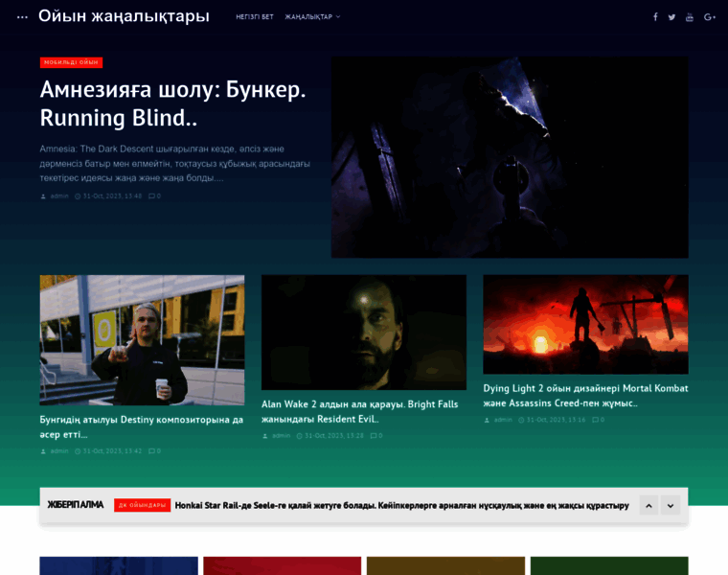
Task: Click the author icon under Alan Wake article
Action: [265, 436]
